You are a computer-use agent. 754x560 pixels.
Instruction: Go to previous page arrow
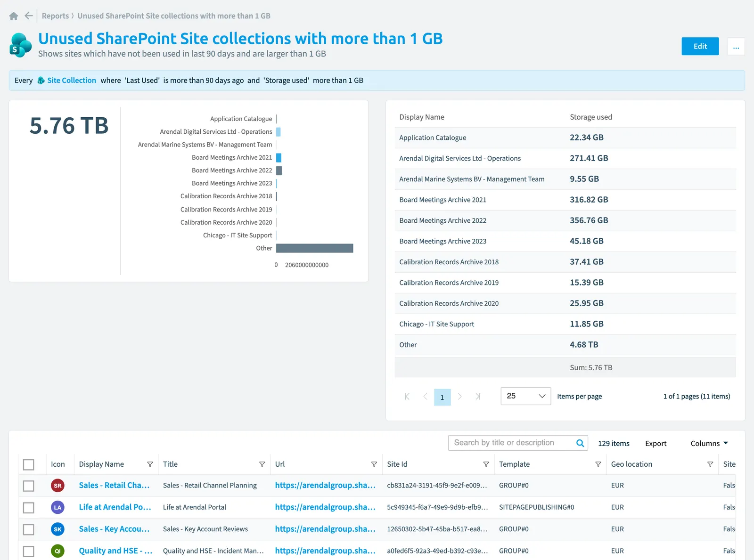click(x=425, y=397)
